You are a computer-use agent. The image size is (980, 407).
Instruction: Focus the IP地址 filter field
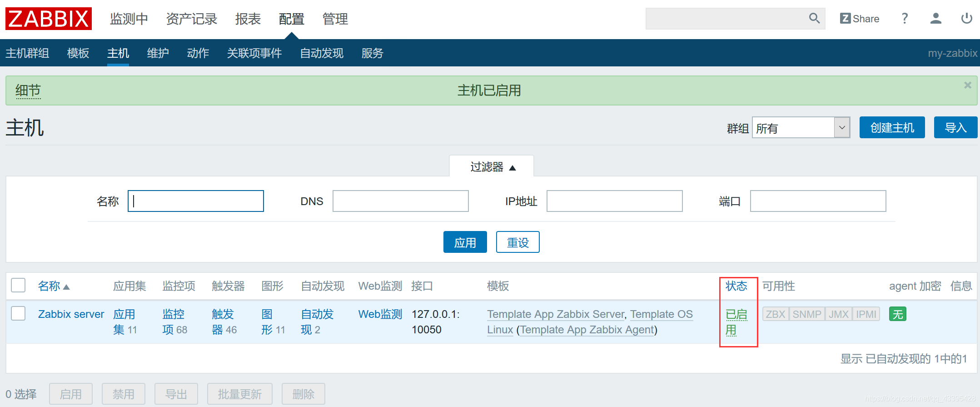click(615, 201)
